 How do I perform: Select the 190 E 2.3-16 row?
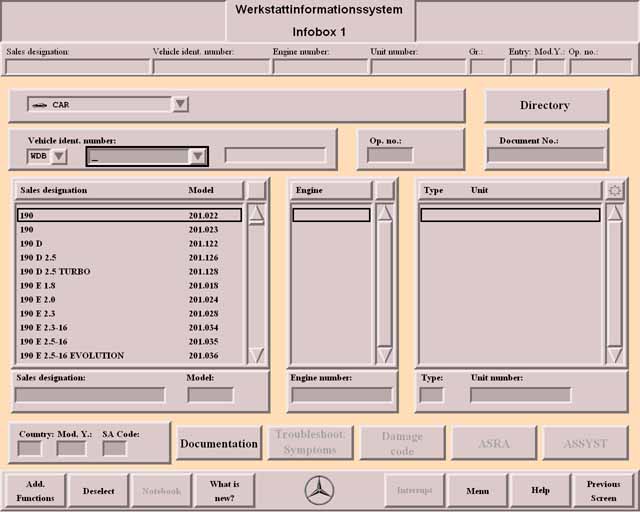129,327
